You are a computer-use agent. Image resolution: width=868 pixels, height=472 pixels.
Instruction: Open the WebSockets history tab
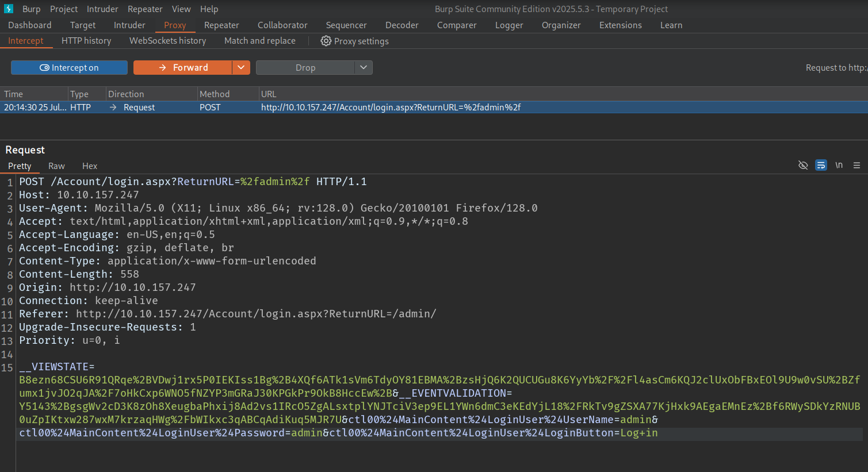(167, 41)
